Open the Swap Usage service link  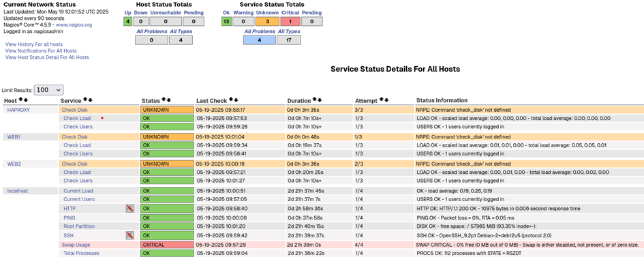pos(76,245)
